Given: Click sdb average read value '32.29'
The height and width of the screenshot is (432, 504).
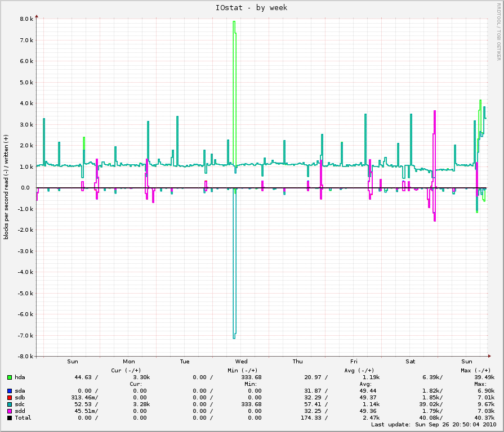Looking at the screenshot, I should click(x=313, y=398).
